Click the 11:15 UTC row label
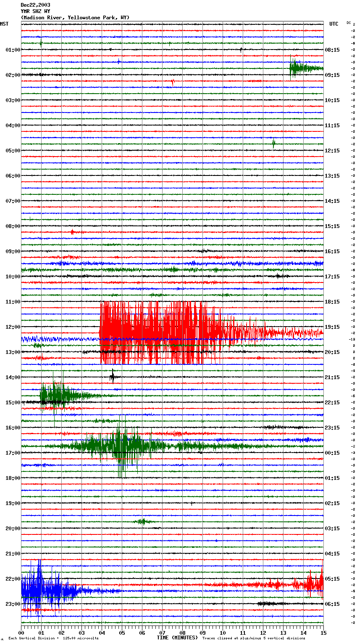 [332, 126]
